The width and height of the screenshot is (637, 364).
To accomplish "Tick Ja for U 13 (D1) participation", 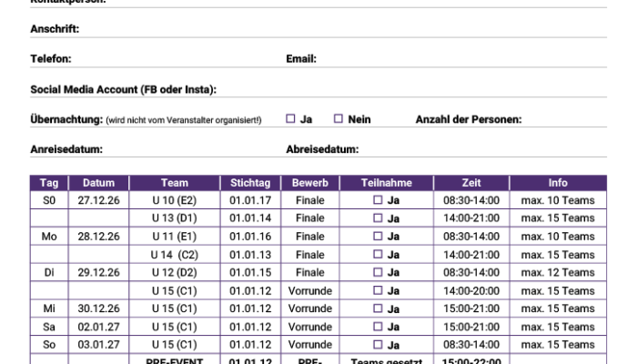I will pos(378,218).
